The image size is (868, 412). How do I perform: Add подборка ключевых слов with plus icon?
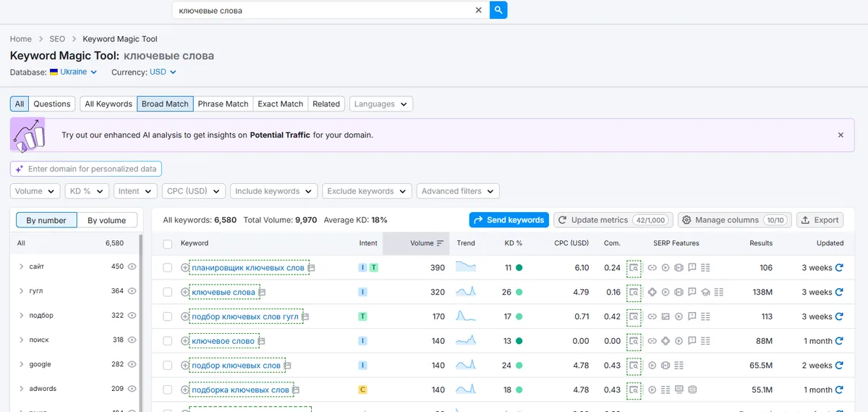(185, 390)
